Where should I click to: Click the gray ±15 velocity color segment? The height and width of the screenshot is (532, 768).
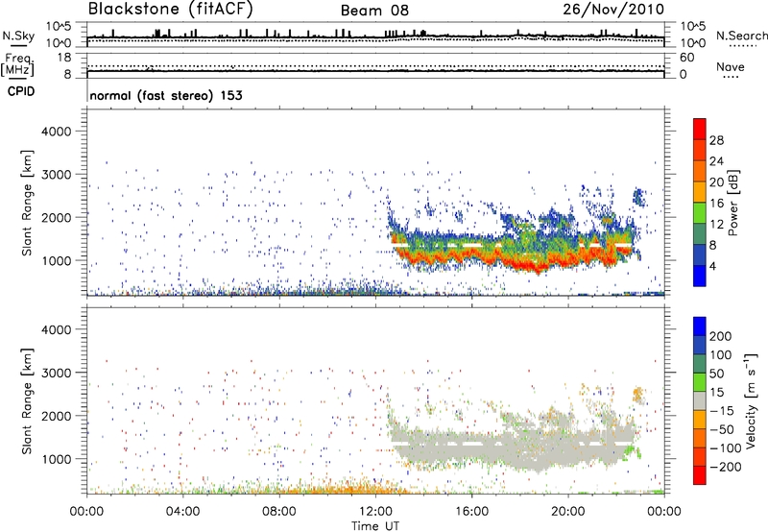(x=700, y=401)
